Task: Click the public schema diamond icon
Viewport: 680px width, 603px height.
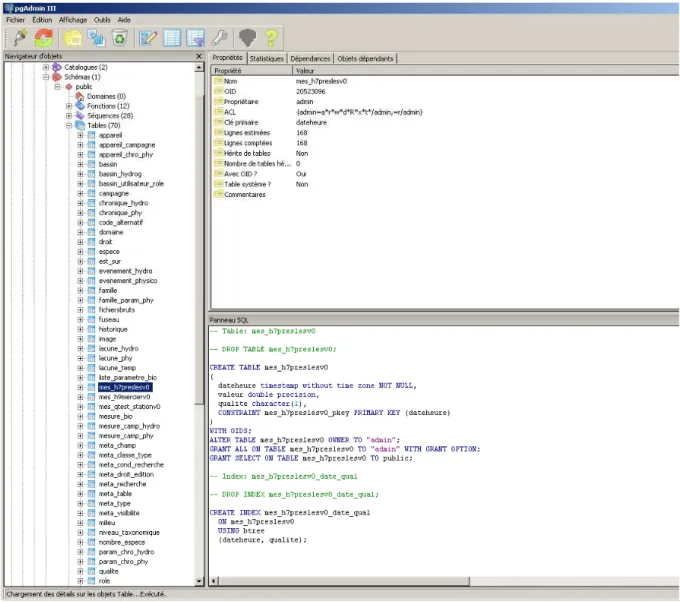Action: click(x=69, y=87)
